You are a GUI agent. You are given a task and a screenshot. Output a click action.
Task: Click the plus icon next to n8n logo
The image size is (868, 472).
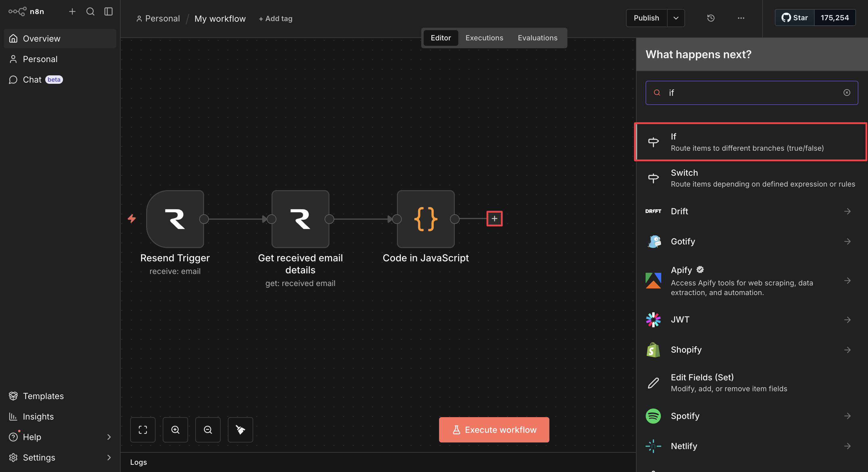pyautogui.click(x=72, y=11)
